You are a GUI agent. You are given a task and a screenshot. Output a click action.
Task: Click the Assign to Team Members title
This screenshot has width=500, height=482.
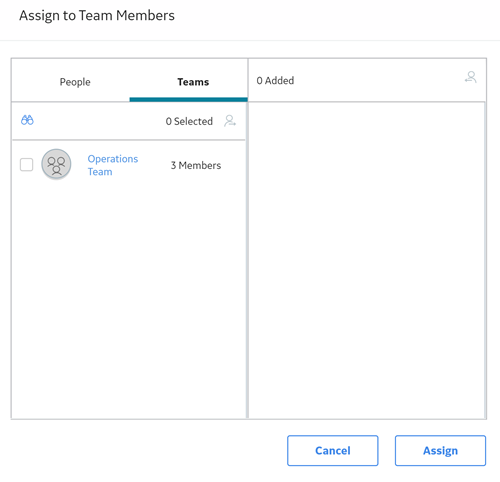(x=97, y=16)
